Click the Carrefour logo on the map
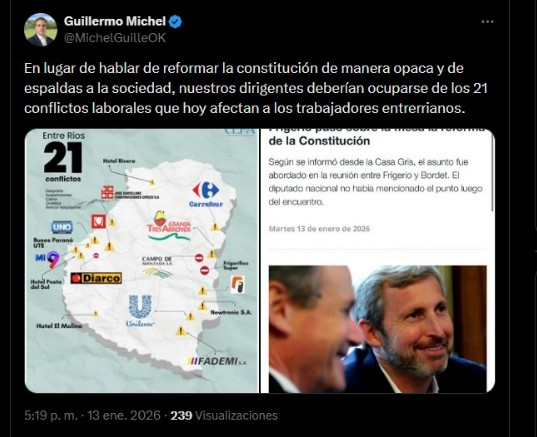Image resolution: width=537 pixels, height=437 pixels. (x=206, y=194)
